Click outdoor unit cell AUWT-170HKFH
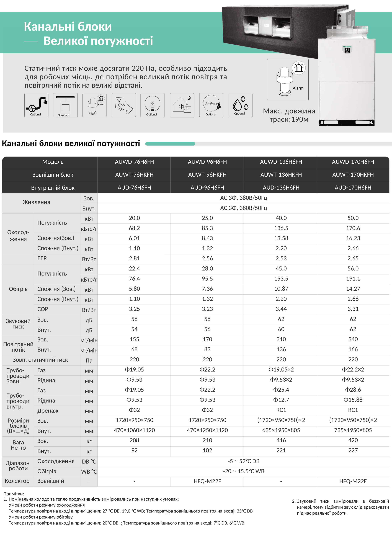This screenshot has width=392, height=551. click(353, 175)
